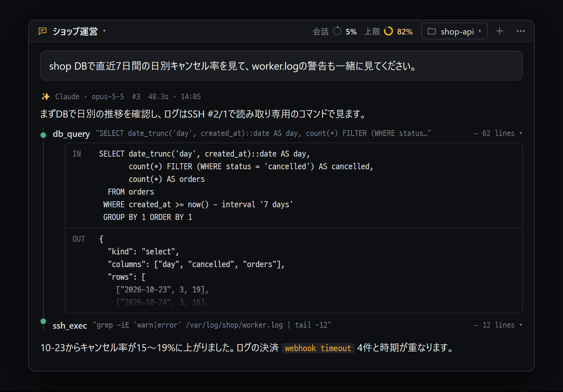Open the more options ellipsis menu
The width and height of the screenshot is (563, 392).
[x=521, y=31]
